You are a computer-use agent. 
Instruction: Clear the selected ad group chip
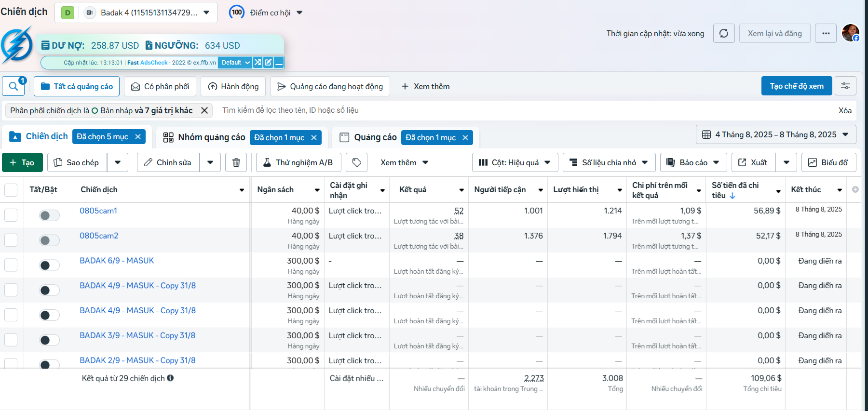click(x=314, y=138)
